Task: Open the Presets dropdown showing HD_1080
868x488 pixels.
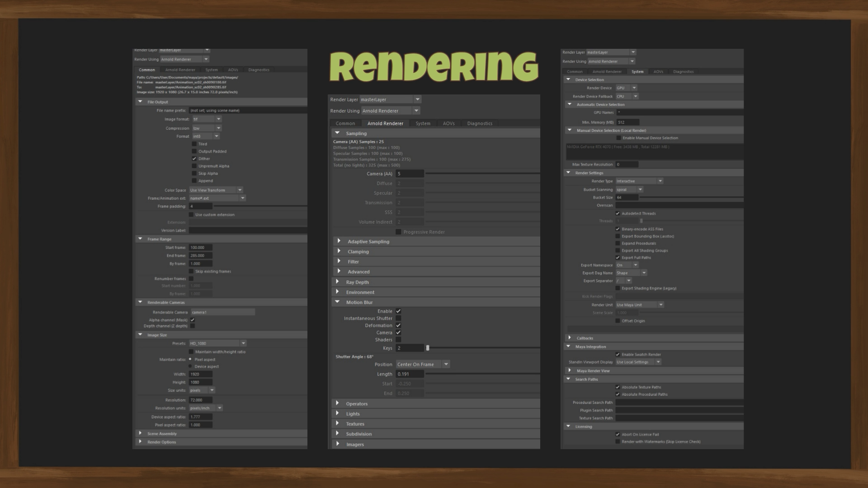Action: point(218,343)
